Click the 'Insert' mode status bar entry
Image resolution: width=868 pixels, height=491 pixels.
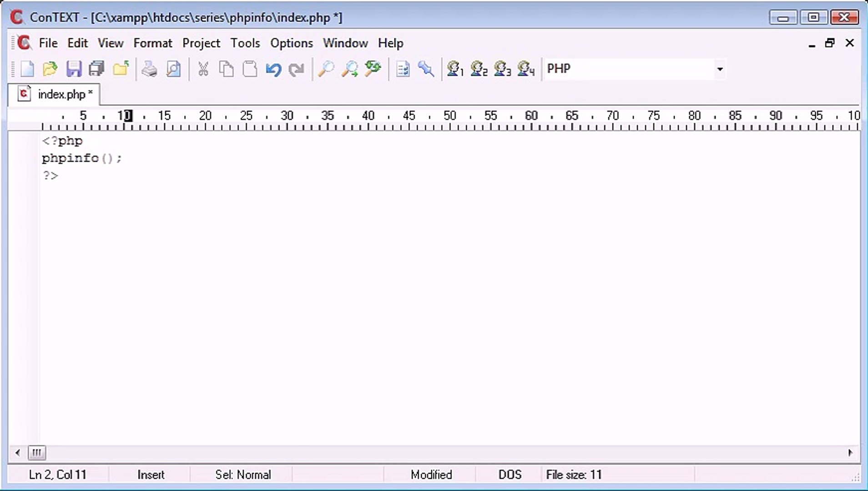(151, 475)
